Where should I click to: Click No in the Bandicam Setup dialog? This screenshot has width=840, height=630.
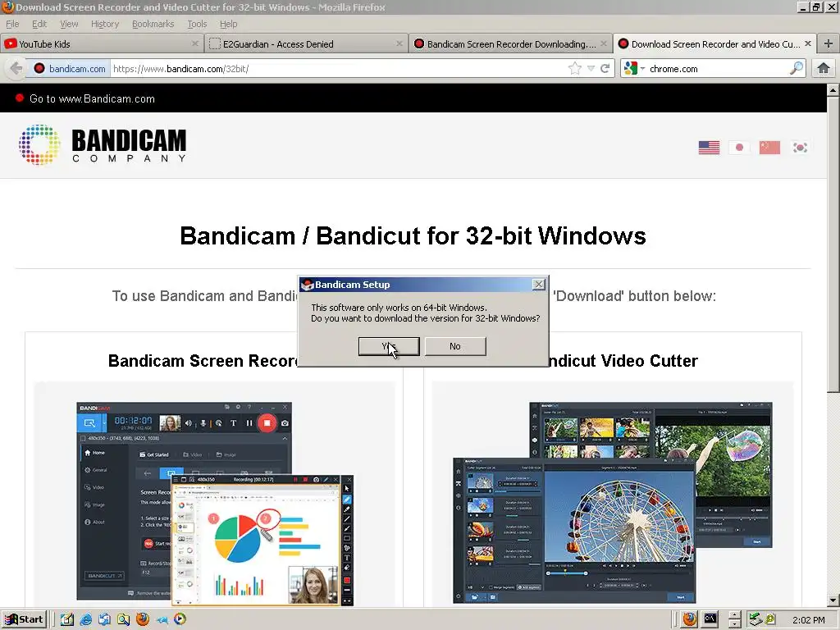[455, 346]
